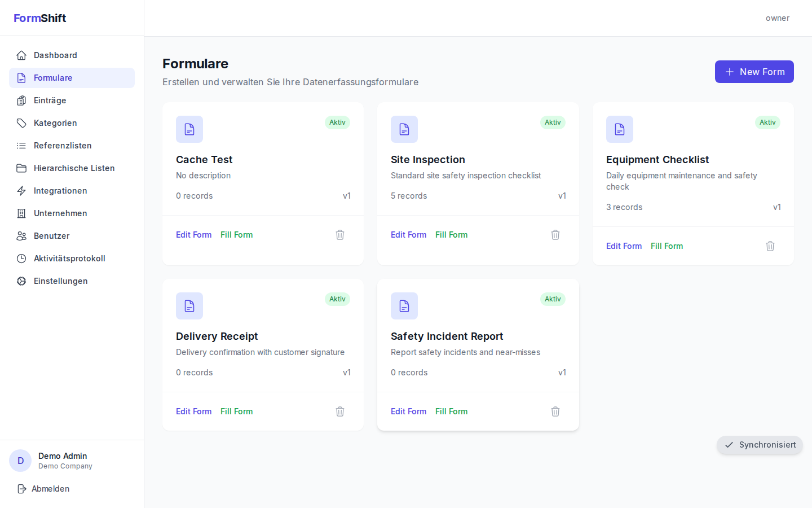This screenshot has height=508, width=812.
Task: Click the document icon on Site Inspection card
Action: click(x=404, y=129)
